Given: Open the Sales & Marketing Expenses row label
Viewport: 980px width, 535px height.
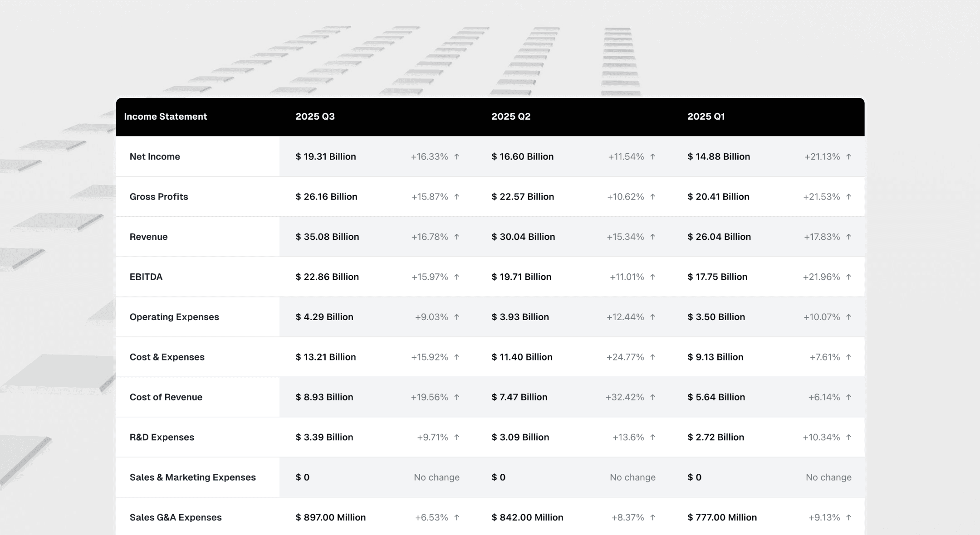Looking at the screenshot, I should click(192, 477).
